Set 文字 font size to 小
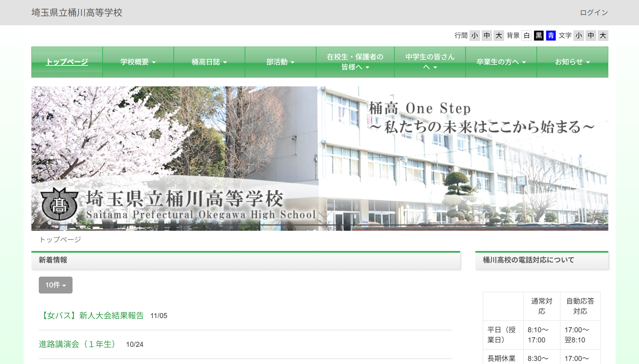Viewport: 639px width, 364px height. tap(579, 35)
